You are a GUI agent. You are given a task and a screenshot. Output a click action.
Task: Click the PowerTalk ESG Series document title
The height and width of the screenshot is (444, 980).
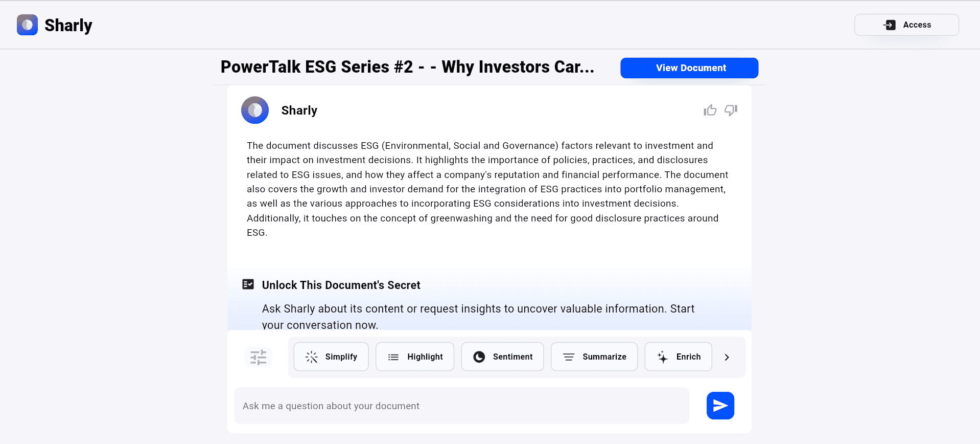click(x=407, y=67)
